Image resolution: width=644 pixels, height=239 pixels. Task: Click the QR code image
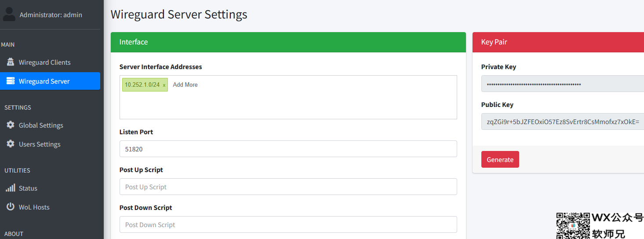(573, 226)
